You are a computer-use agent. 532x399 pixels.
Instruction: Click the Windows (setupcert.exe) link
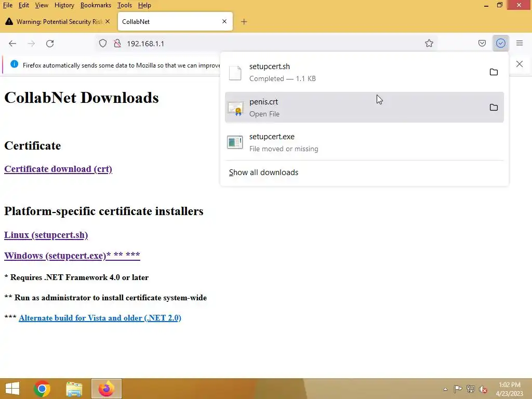pos(72,255)
